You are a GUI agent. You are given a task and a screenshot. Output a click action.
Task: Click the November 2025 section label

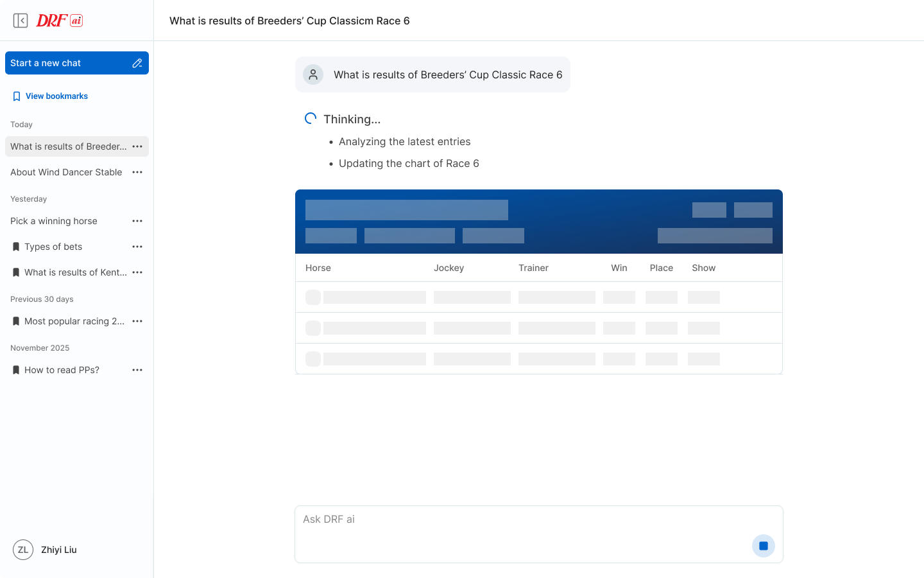(40, 348)
